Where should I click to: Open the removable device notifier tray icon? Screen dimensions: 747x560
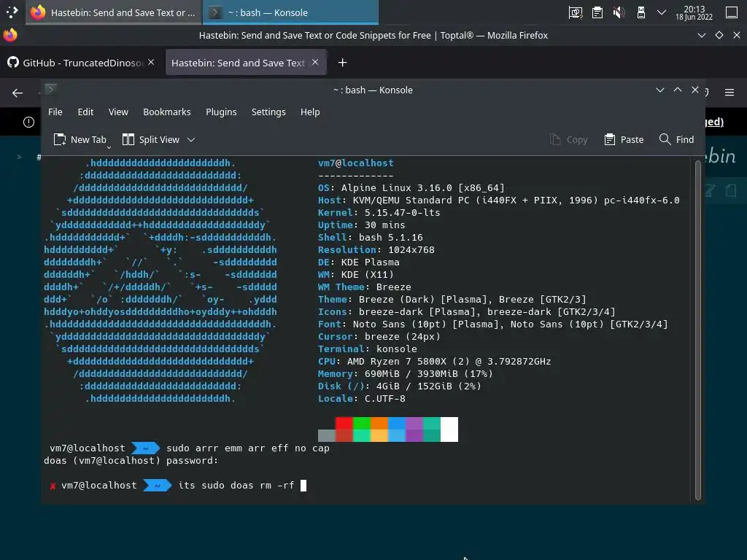[641, 13]
